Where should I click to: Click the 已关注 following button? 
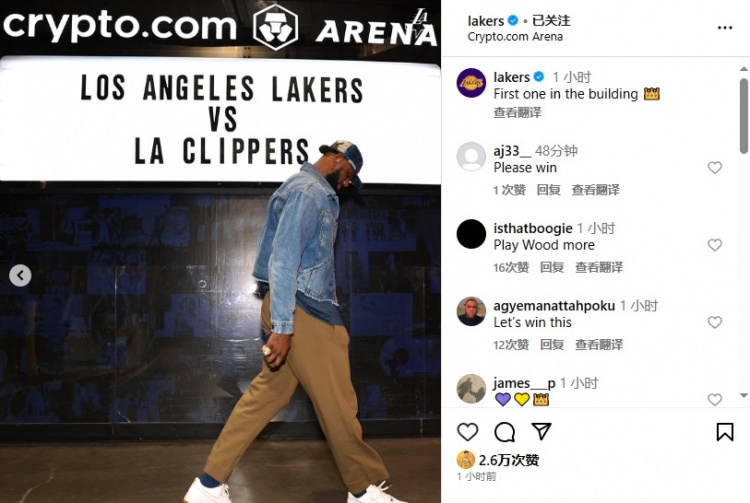[551, 21]
